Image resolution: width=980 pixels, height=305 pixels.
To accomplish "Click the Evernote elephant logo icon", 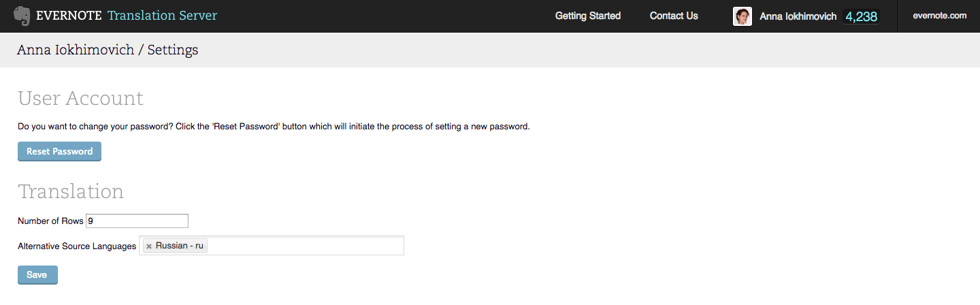I will point(22,16).
